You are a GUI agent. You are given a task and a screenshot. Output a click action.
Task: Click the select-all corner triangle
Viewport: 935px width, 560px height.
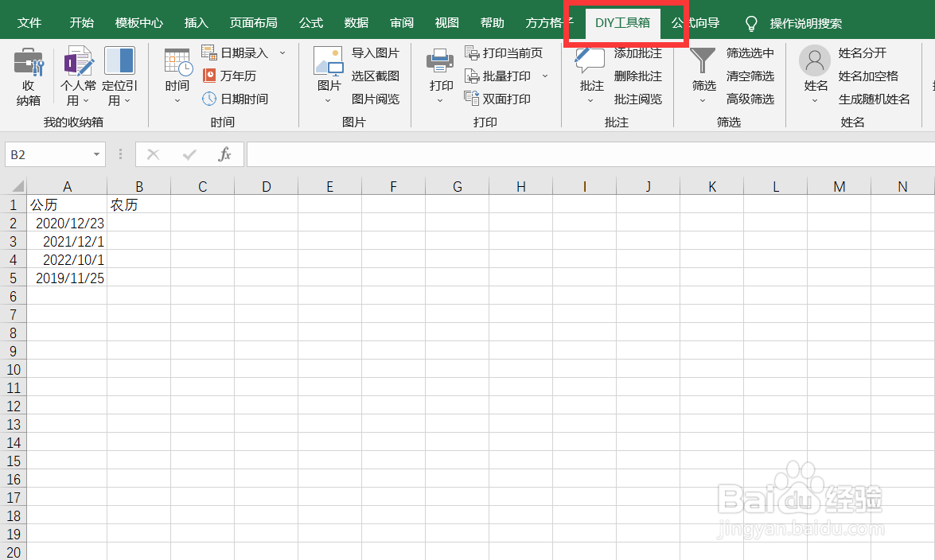coord(18,186)
